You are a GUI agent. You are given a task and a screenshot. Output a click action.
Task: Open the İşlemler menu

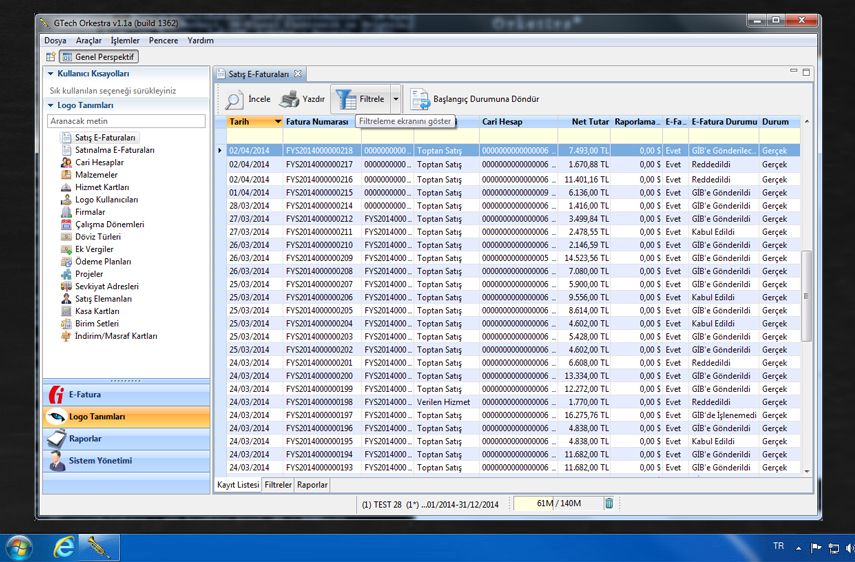pos(125,40)
